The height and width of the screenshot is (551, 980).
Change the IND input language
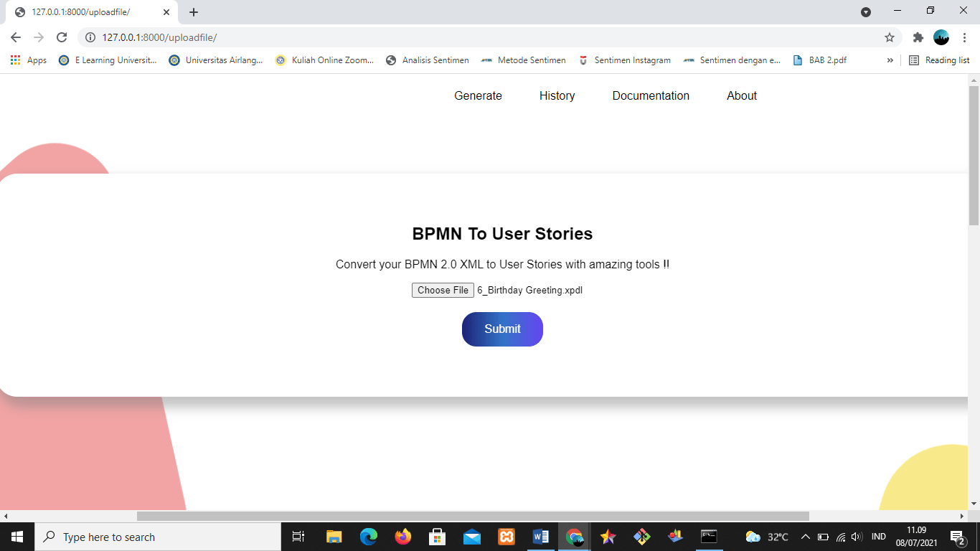(x=878, y=537)
